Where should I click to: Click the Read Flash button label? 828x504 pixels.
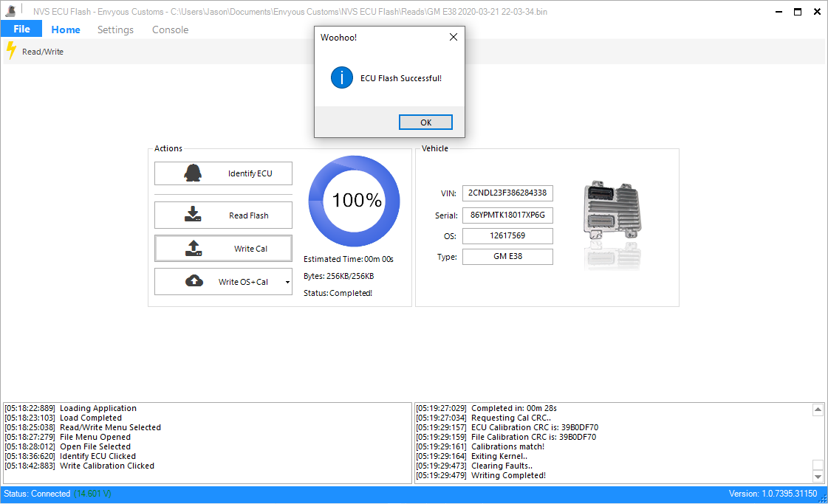point(249,215)
